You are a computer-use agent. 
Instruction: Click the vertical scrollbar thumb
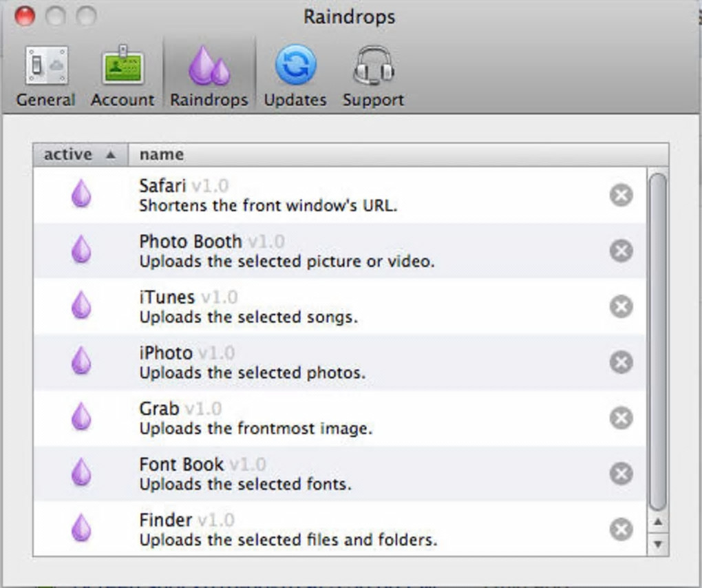658,341
